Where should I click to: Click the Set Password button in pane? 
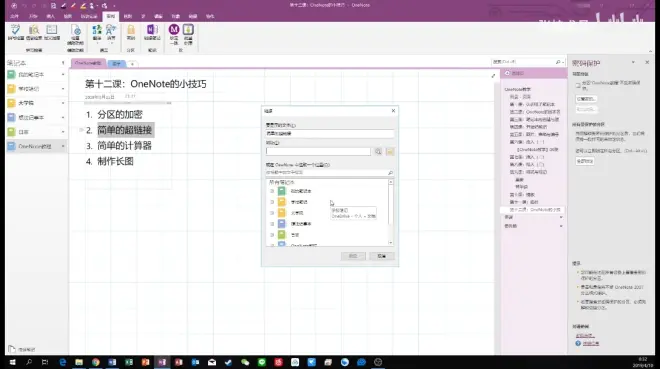(586, 99)
